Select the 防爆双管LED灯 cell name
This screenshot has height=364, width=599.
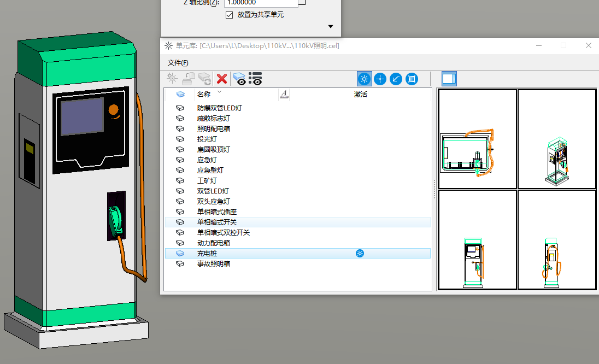[x=220, y=108]
